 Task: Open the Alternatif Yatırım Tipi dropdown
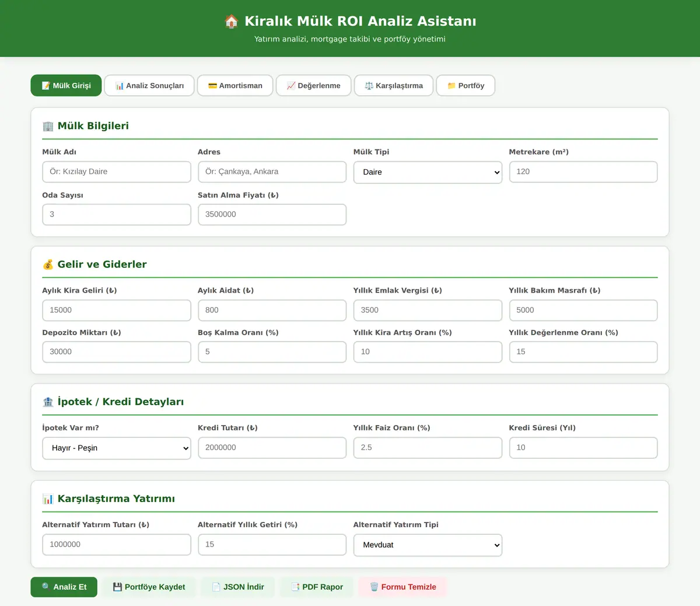[x=428, y=545]
